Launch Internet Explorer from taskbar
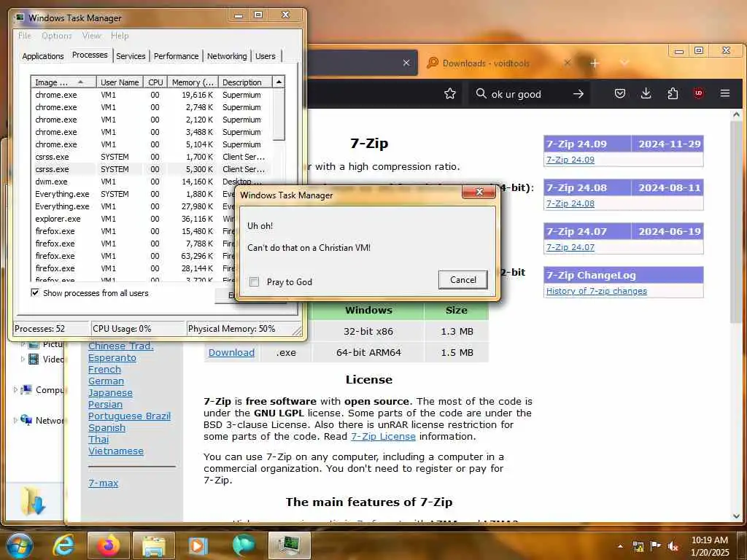 [63, 545]
